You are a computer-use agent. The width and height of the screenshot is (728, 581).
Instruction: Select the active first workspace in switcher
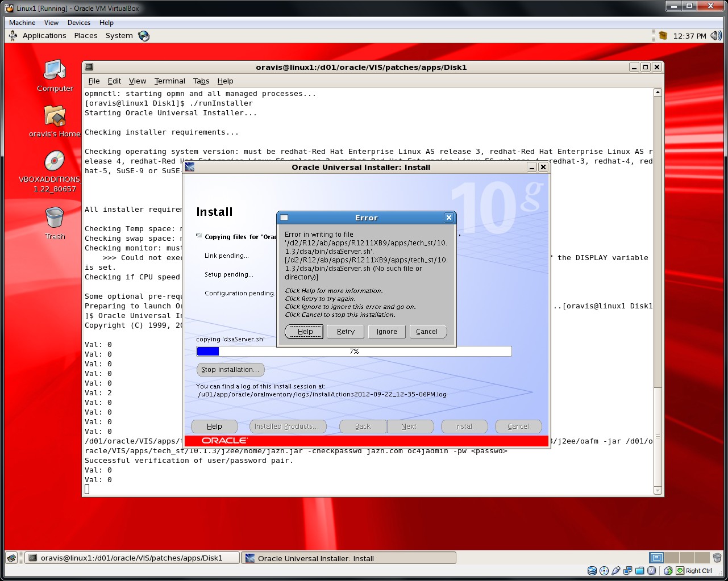656,558
